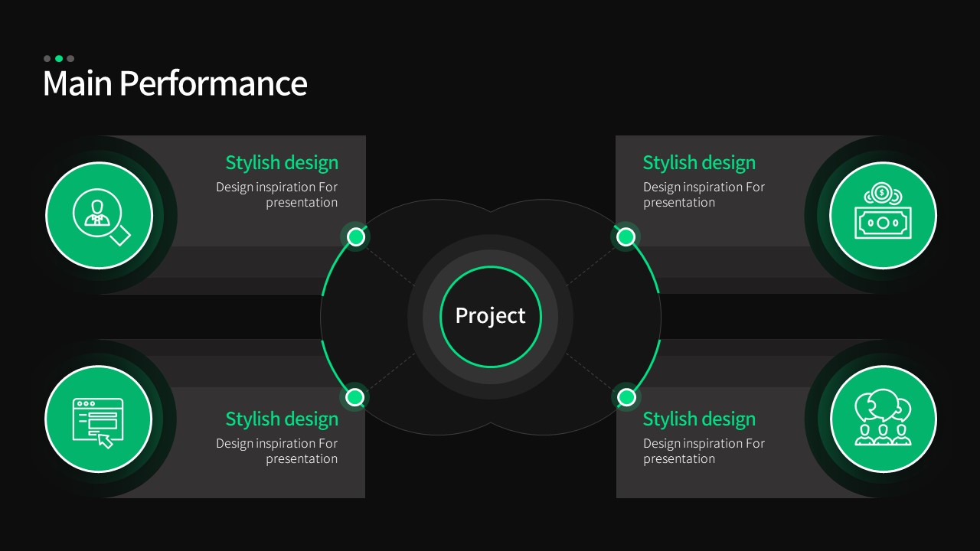Click the upper-left Stylish design heading

coord(282,163)
